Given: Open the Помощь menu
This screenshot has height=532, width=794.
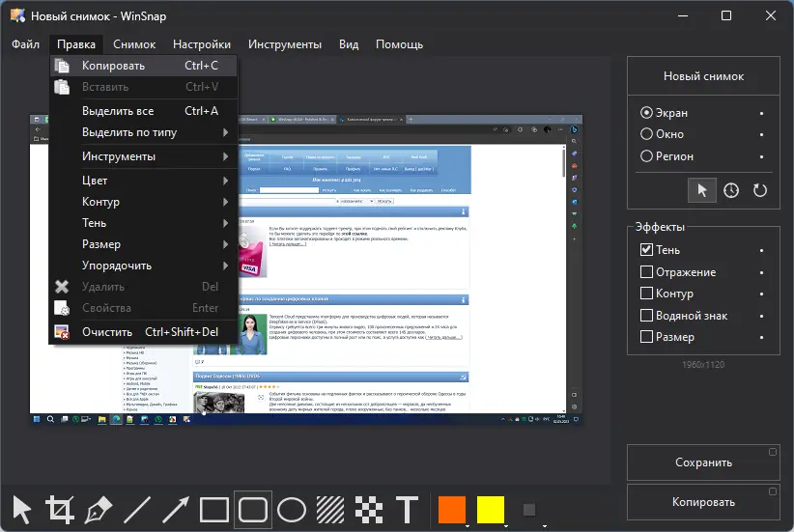Looking at the screenshot, I should tap(399, 44).
